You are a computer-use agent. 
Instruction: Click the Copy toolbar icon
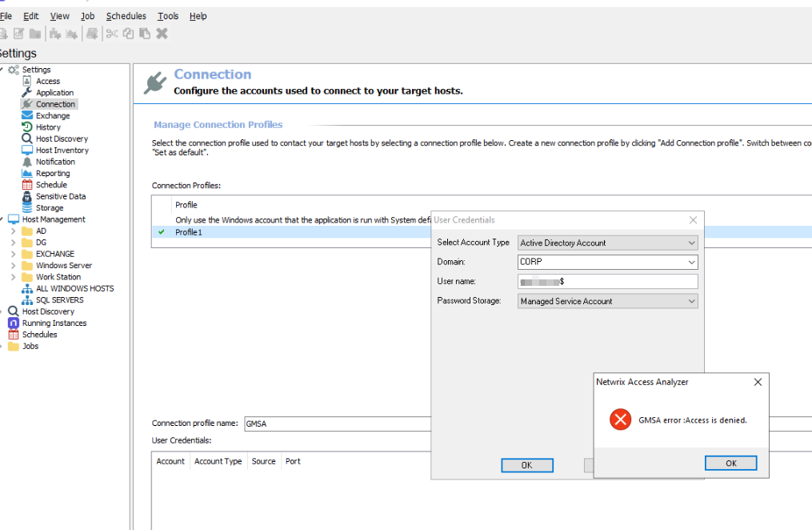coord(129,34)
